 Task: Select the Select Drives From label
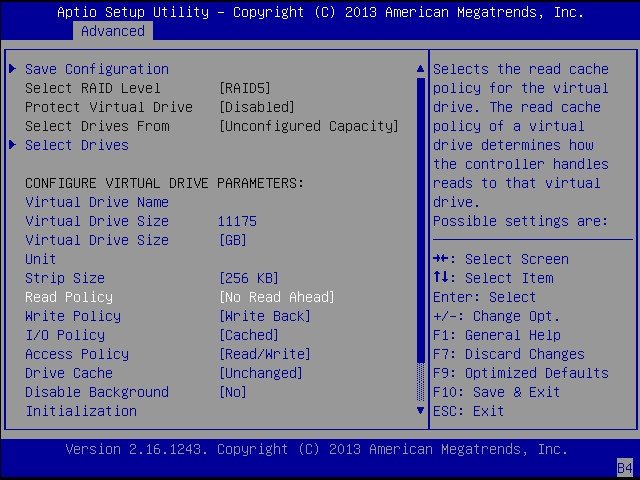[97, 126]
